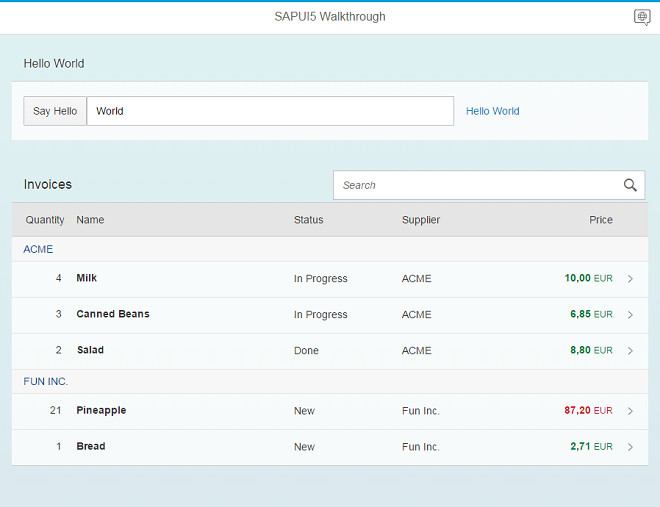
Task: Click the Quantity column header
Action: coord(45,220)
